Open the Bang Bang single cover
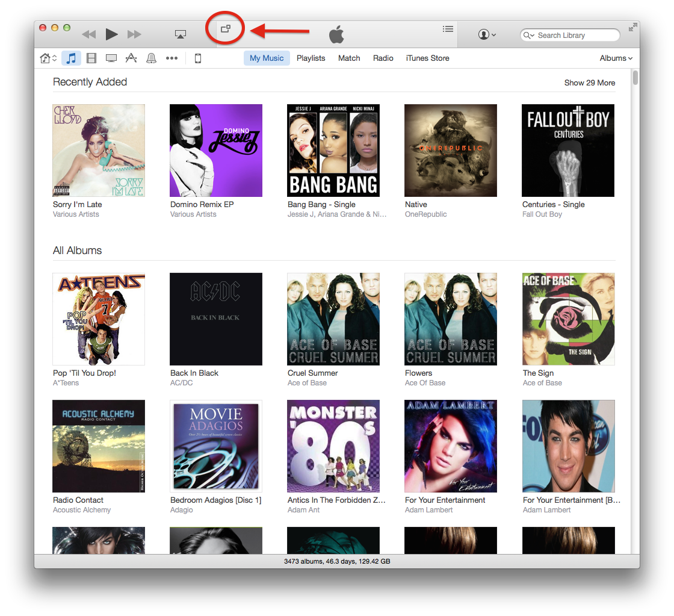 click(x=333, y=151)
